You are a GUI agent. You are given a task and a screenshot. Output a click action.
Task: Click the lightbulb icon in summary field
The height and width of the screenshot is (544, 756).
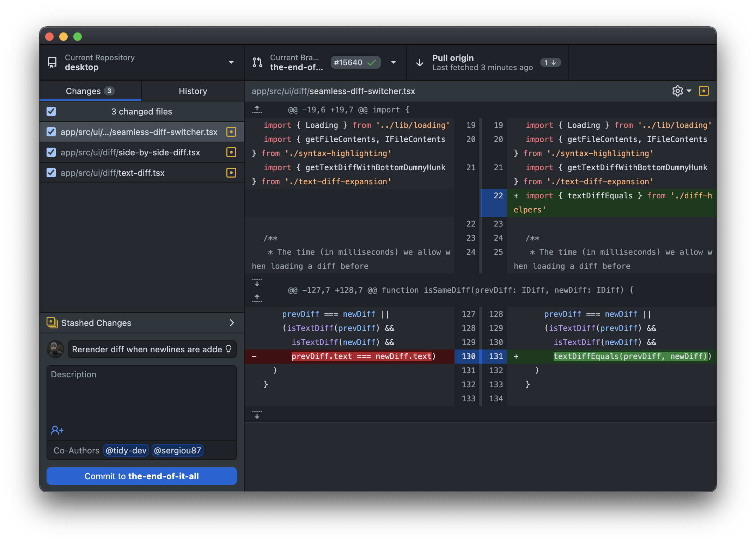(x=228, y=349)
